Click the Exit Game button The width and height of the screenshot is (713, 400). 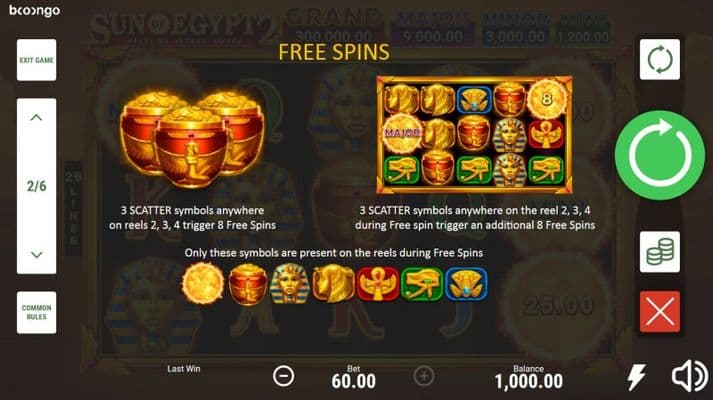36,60
